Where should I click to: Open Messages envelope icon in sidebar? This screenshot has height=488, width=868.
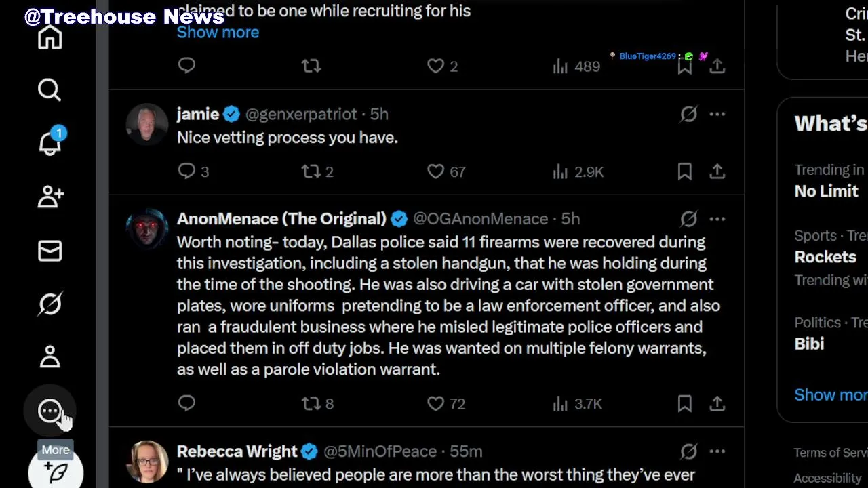[50, 251]
